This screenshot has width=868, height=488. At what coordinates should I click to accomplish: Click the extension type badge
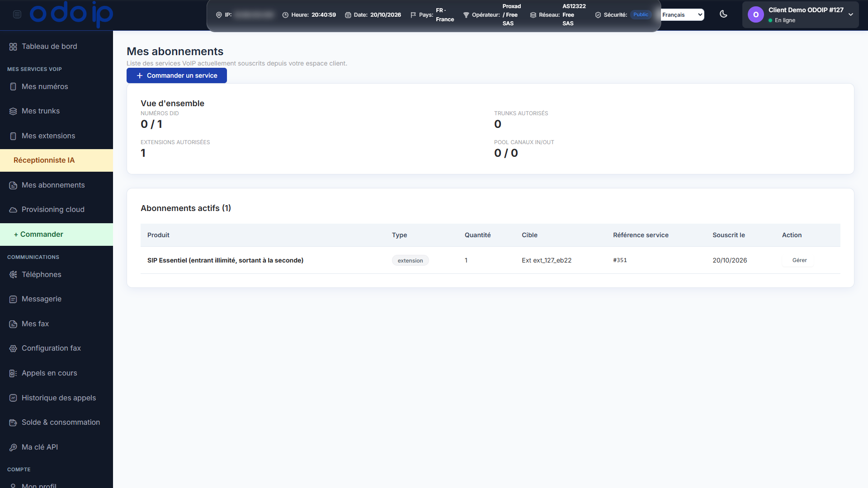click(410, 261)
